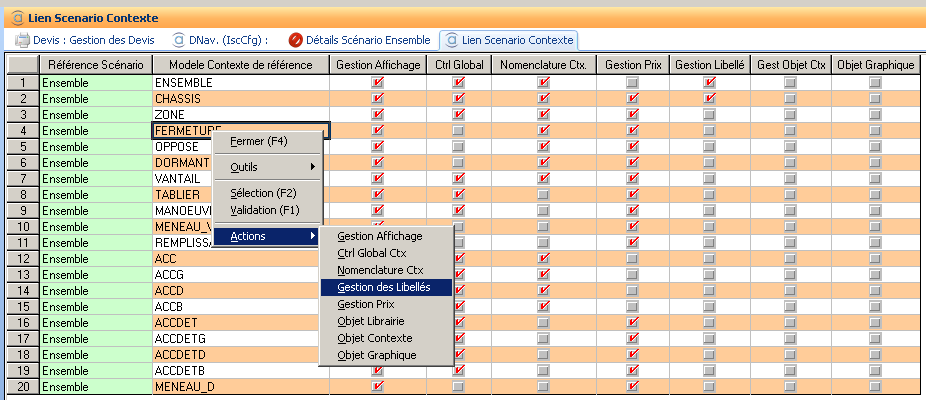Click the Lien Scenario Contexte tab icon
Screen dimensions: 926x400
[450, 40]
